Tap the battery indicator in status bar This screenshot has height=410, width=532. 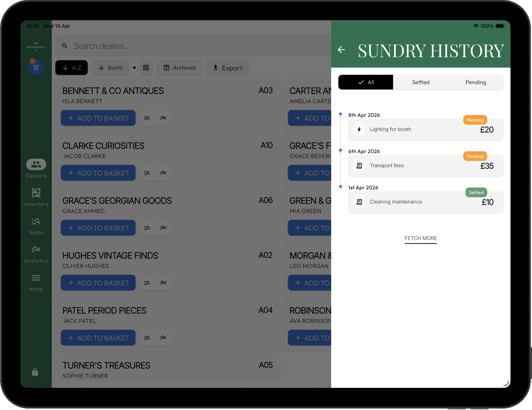click(500, 26)
